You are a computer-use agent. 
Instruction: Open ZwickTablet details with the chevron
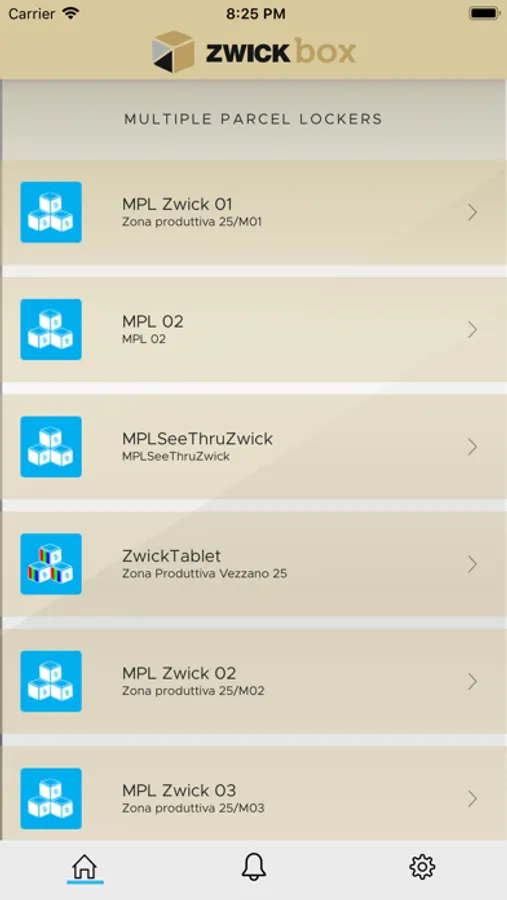tap(473, 564)
